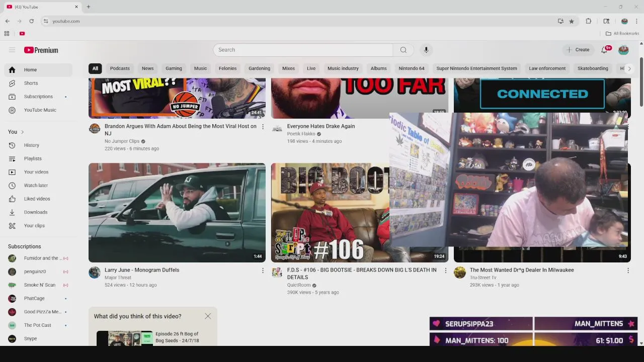The width and height of the screenshot is (644, 362).
Task: Select the Podcasts filter chip
Action: pyautogui.click(x=120, y=68)
